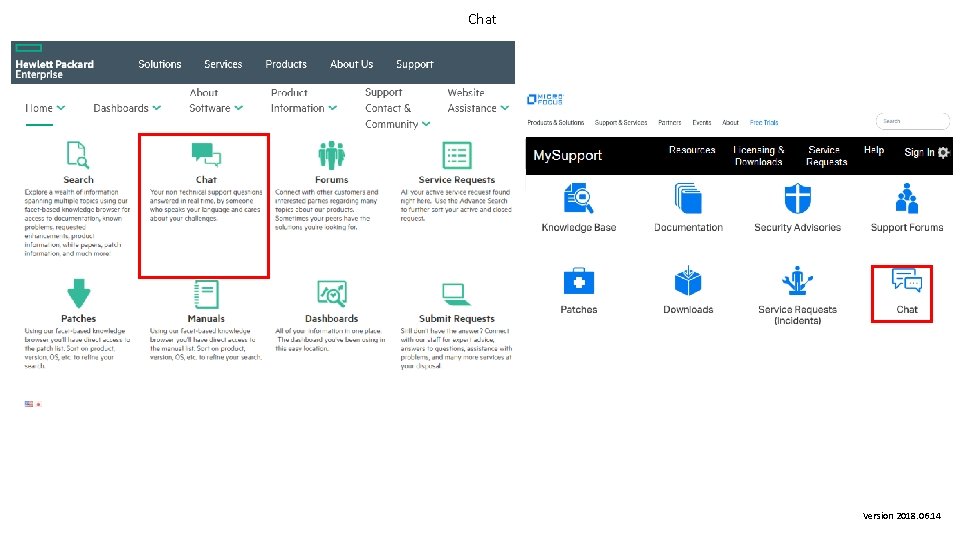Click the Service Requests (Incidents) icon
Viewport: 960px width, 540px height.
tap(797, 280)
